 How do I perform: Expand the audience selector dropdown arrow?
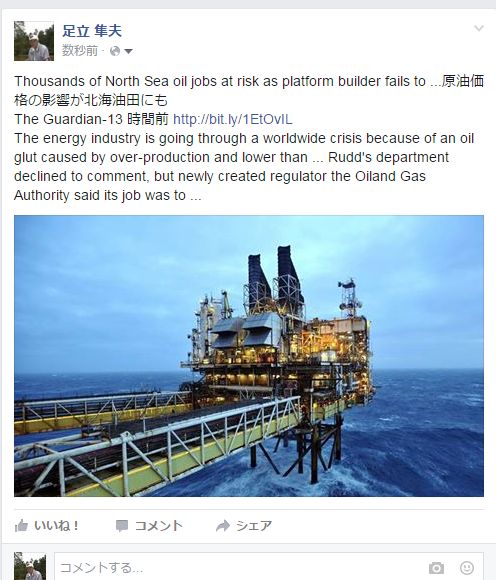point(128,51)
